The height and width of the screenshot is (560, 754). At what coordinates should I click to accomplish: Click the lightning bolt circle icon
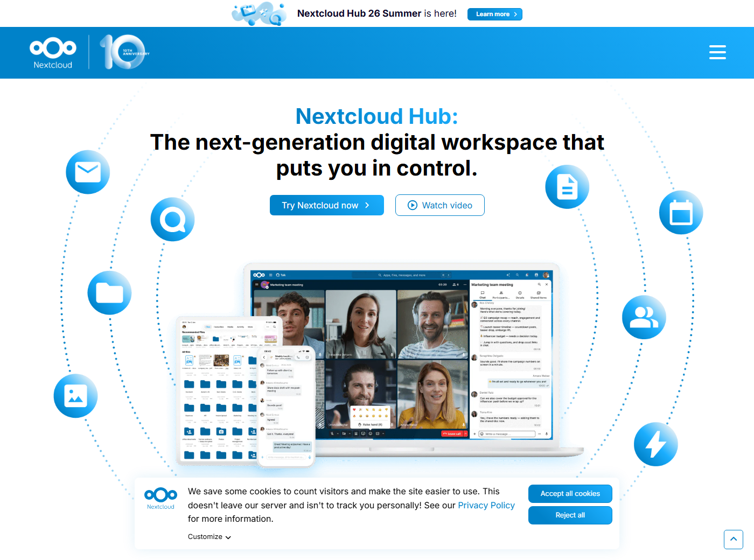pos(656,444)
